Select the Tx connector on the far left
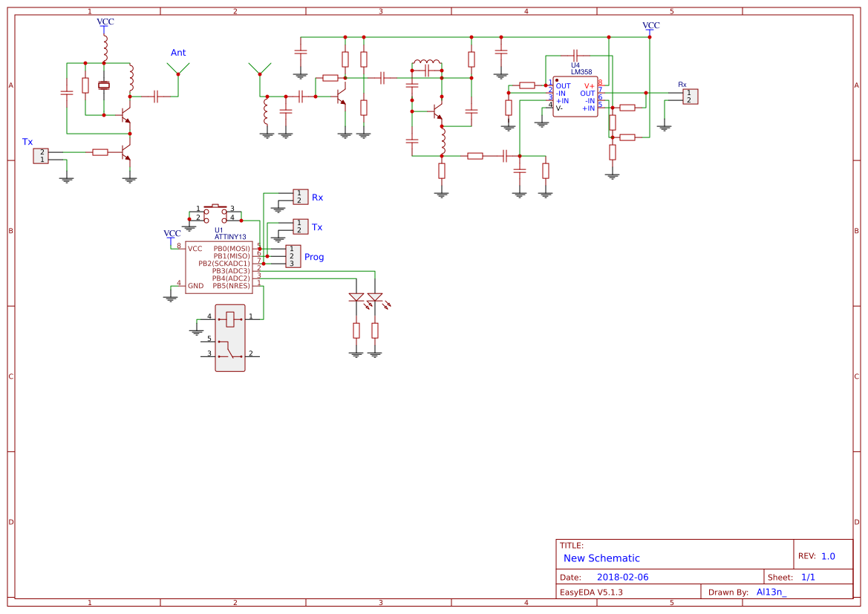 pyautogui.click(x=42, y=156)
